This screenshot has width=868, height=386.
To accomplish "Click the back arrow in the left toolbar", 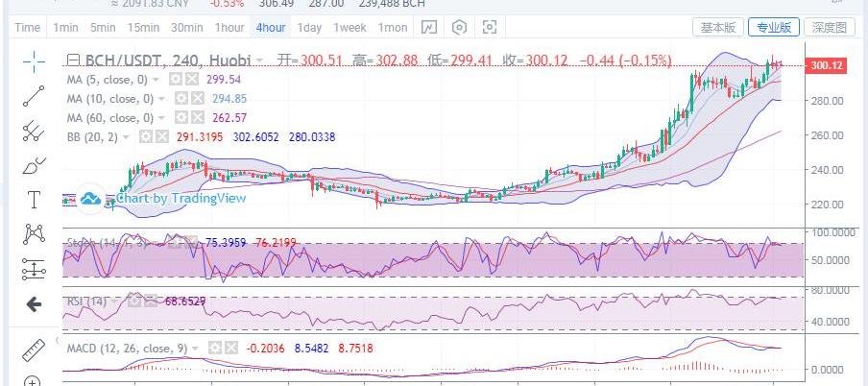I will [34, 304].
